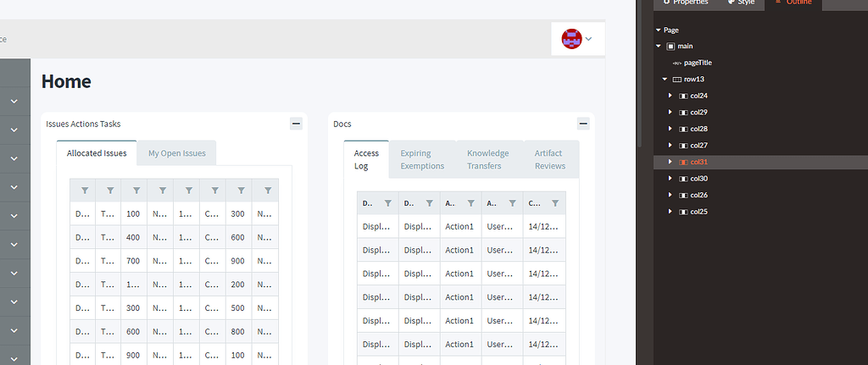Click the main container icon in Outline
The width and height of the screenshot is (868, 365).
tap(670, 46)
